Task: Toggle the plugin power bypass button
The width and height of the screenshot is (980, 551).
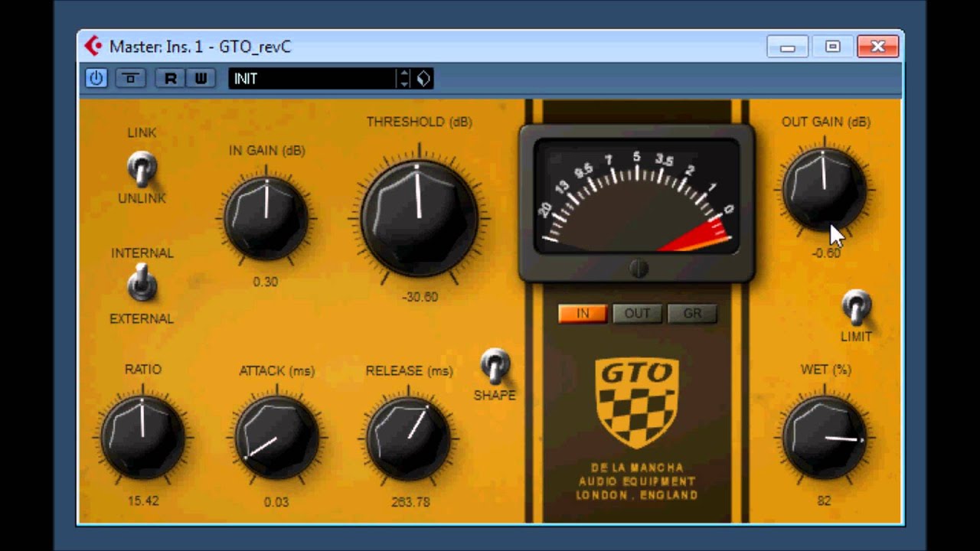Action: click(96, 78)
